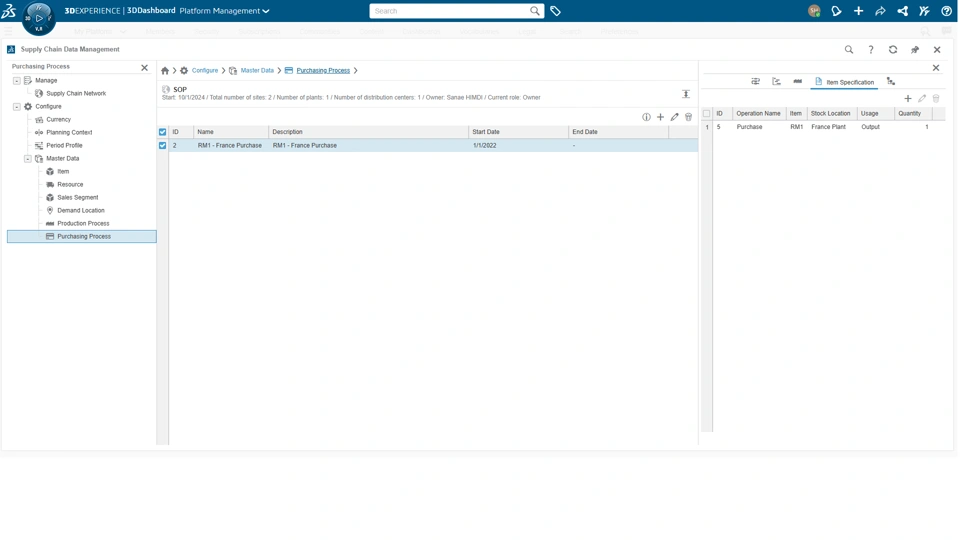Viewport: 960px width, 540px height.
Task: Open notifications tag icon in top bar
Action: (x=836, y=11)
